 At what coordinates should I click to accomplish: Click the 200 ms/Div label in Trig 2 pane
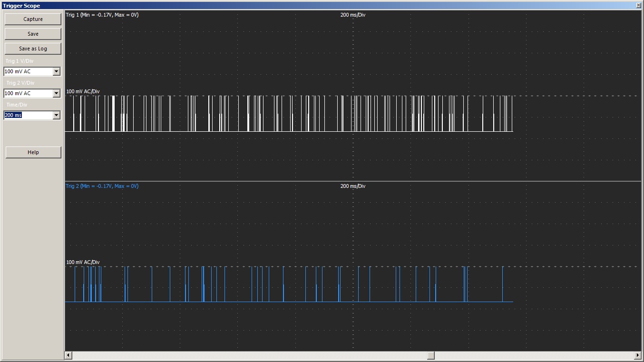point(353,186)
